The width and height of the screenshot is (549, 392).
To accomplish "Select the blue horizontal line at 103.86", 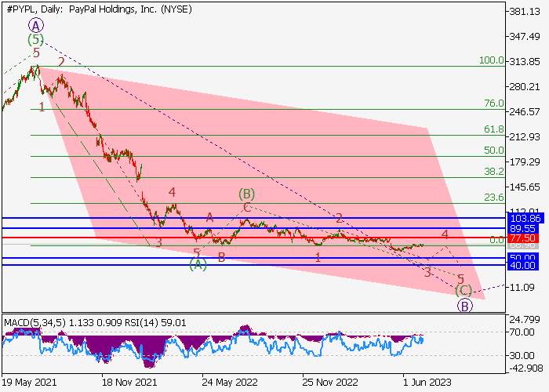I will click(254, 218).
